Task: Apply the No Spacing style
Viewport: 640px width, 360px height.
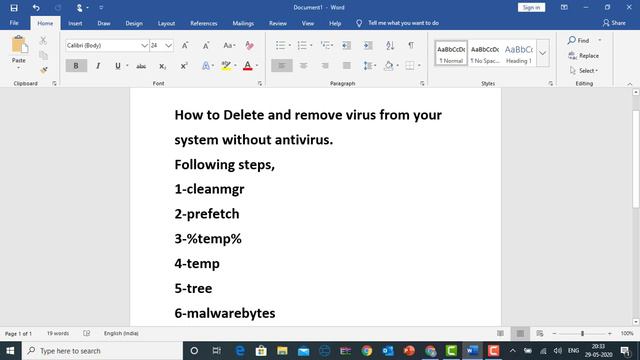Action: coord(485,53)
